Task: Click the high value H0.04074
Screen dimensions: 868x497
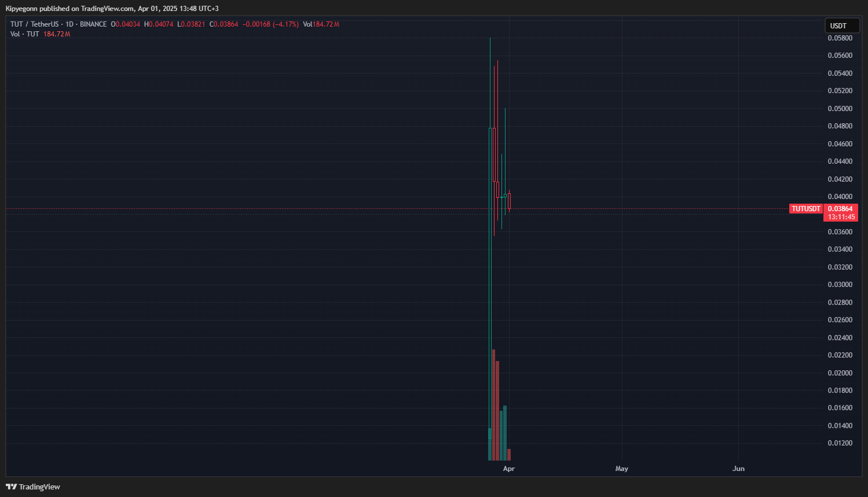Action: (159, 24)
